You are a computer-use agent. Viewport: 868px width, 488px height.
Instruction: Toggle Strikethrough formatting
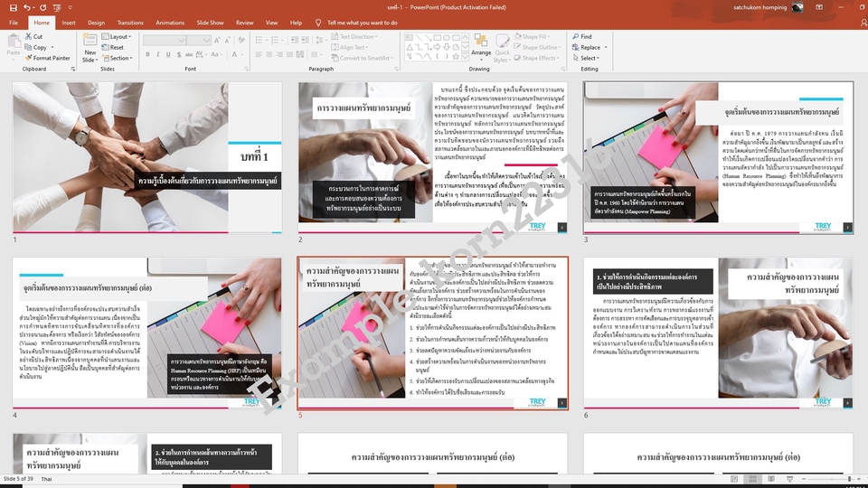(189, 55)
